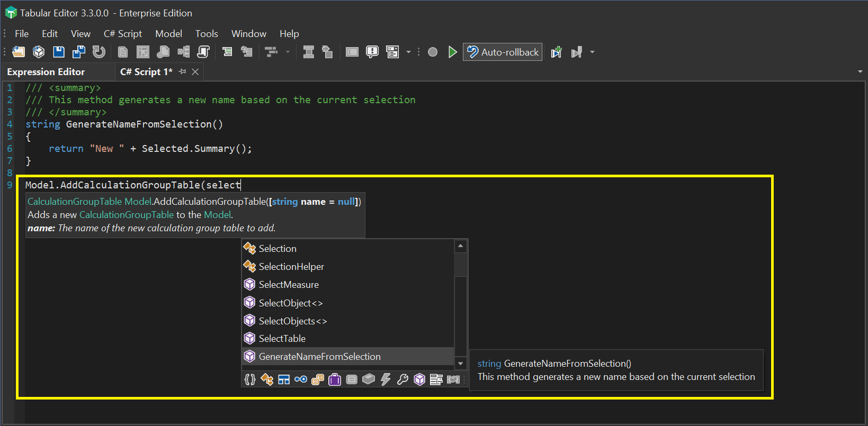Image resolution: width=868 pixels, height=426 pixels.
Task: Toggle wrench property filter icon
Action: point(402,379)
